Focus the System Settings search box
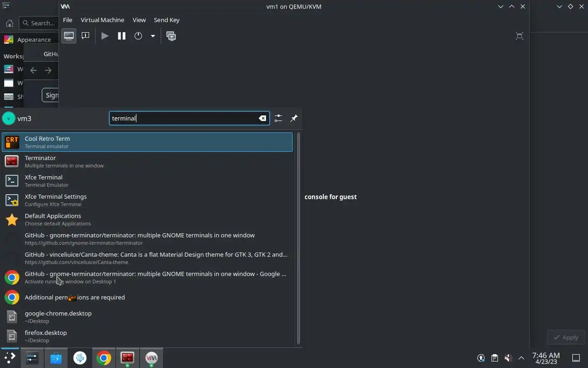This screenshot has height=368, width=588. click(x=39, y=23)
